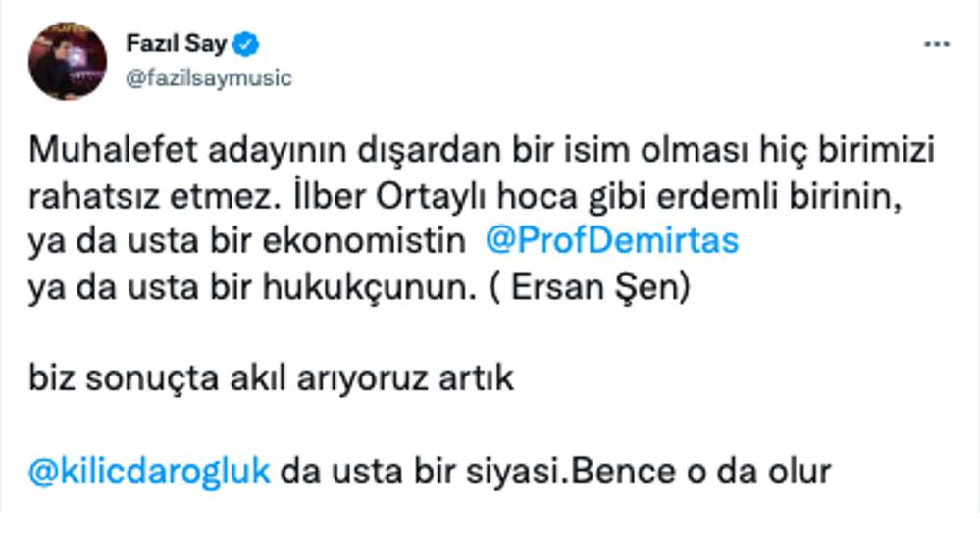Click the text "ya da usta bir ekonomistin"

(x=246, y=240)
